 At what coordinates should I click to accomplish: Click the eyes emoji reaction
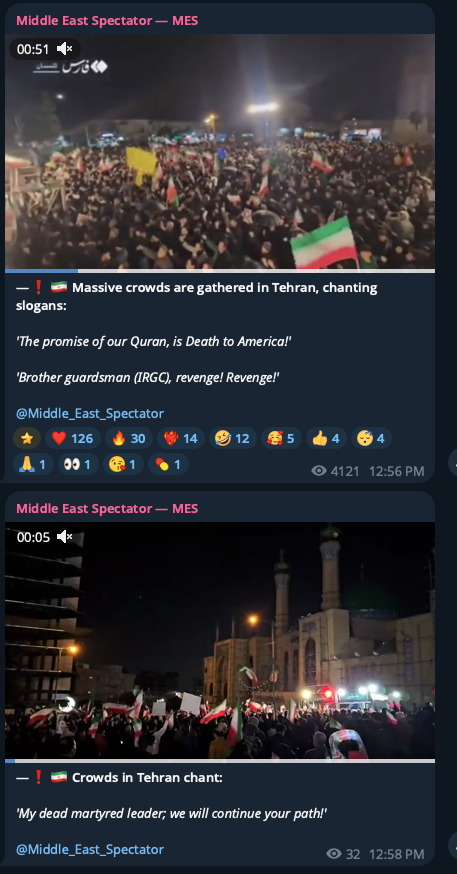coord(79,464)
